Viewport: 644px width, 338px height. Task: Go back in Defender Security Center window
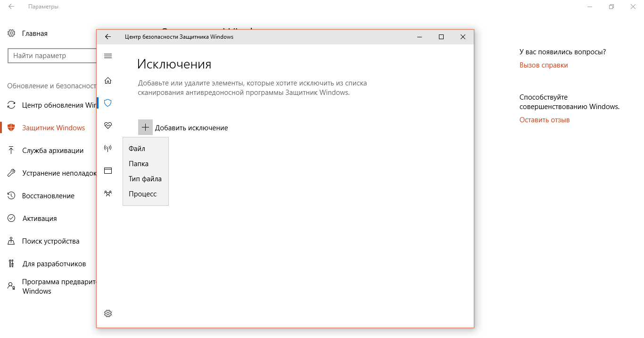108,37
